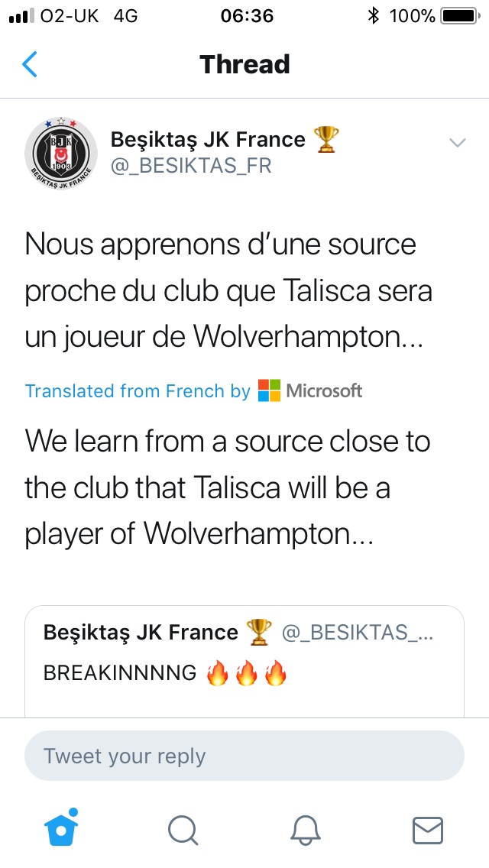
Task: Open the quoted BREAKINNNNG tweet card
Action: tap(244, 662)
